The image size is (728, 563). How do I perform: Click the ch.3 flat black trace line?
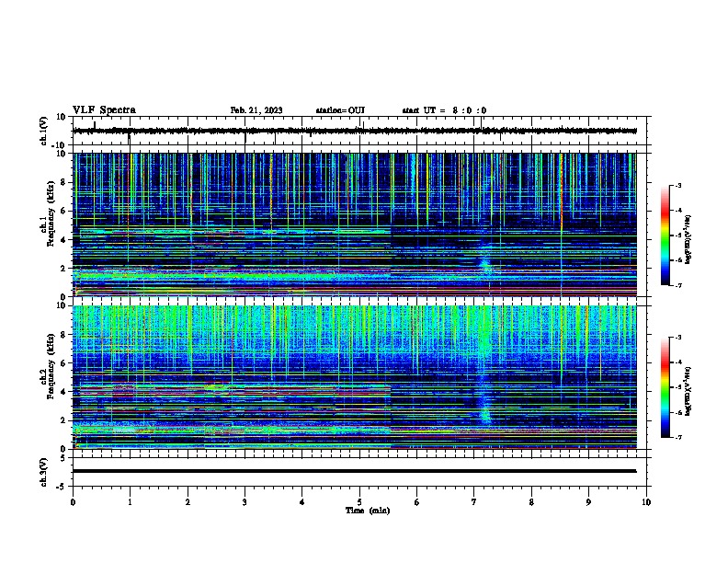point(354,471)
